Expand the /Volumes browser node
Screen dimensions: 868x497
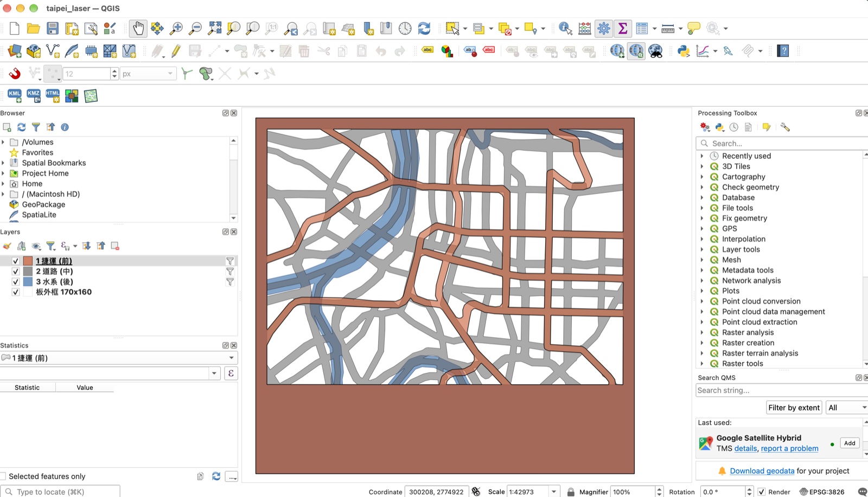pyautogui.click(x=3, y=142)
